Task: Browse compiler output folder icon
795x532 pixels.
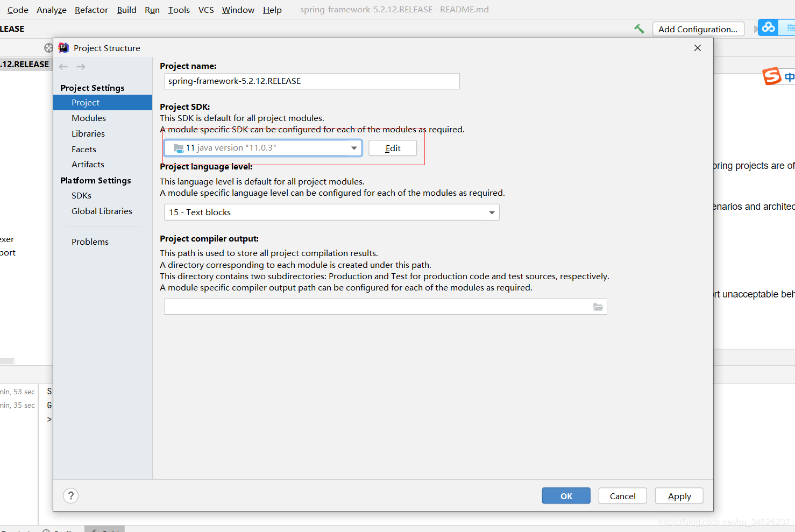Action: pyautogui.click(x=598, y=307)
